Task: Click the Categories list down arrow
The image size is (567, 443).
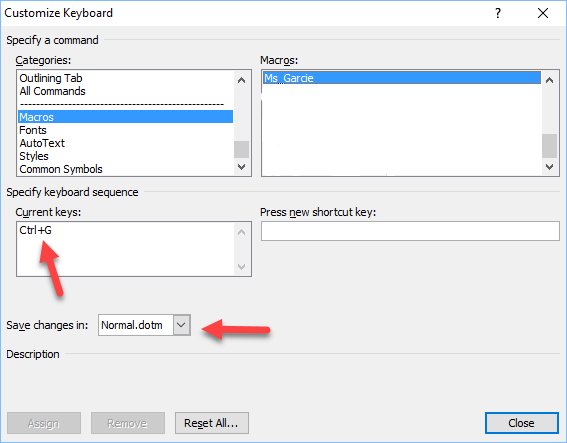Action: [241, 167]
